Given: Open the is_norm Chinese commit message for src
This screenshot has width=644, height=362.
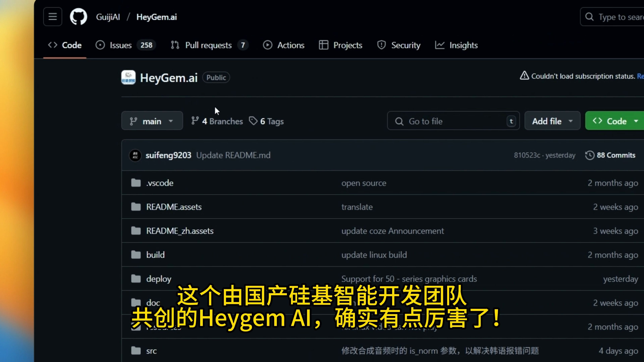Looking at the screenshot, I should [x=440, y=351].
